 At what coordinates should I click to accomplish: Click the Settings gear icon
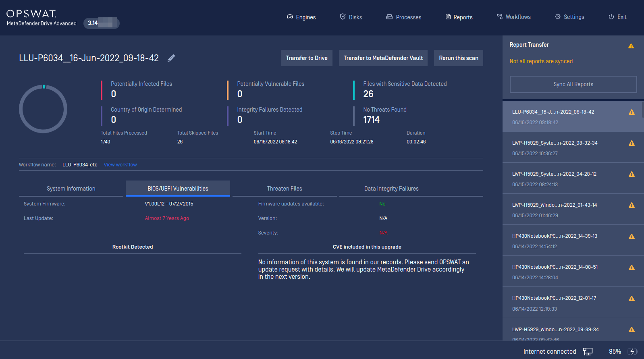pos(558,17)
